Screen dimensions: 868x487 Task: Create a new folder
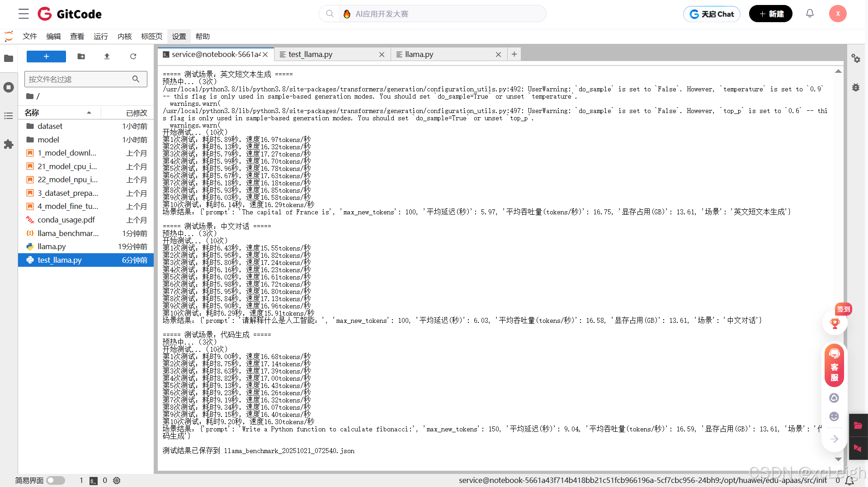(x=81, y=57)
